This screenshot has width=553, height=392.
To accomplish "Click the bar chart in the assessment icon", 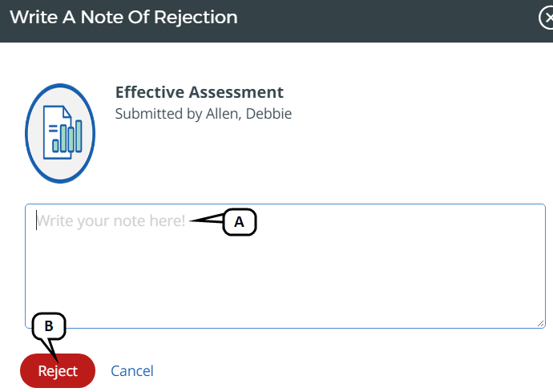I will pyautogui.click(x=68, y=137).
